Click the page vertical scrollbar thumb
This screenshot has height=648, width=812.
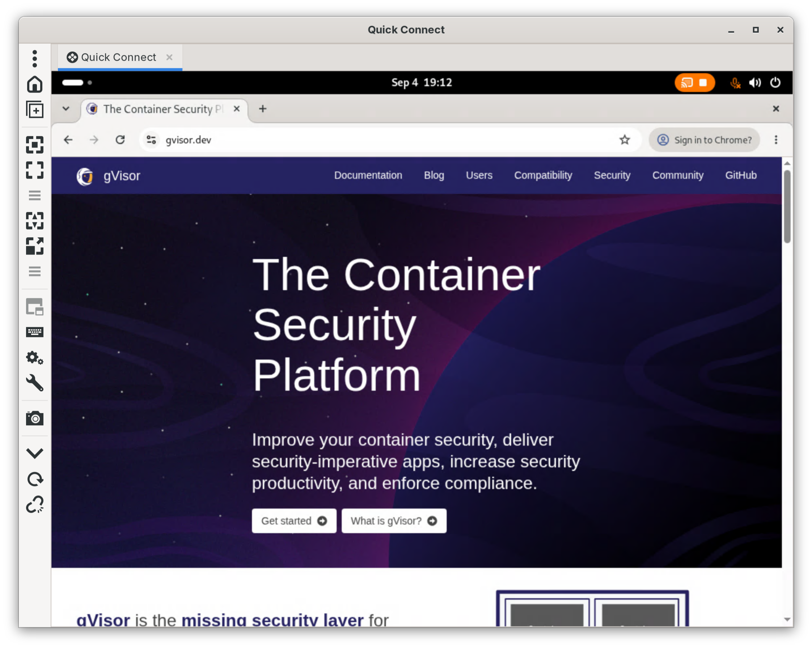point(787,206)
